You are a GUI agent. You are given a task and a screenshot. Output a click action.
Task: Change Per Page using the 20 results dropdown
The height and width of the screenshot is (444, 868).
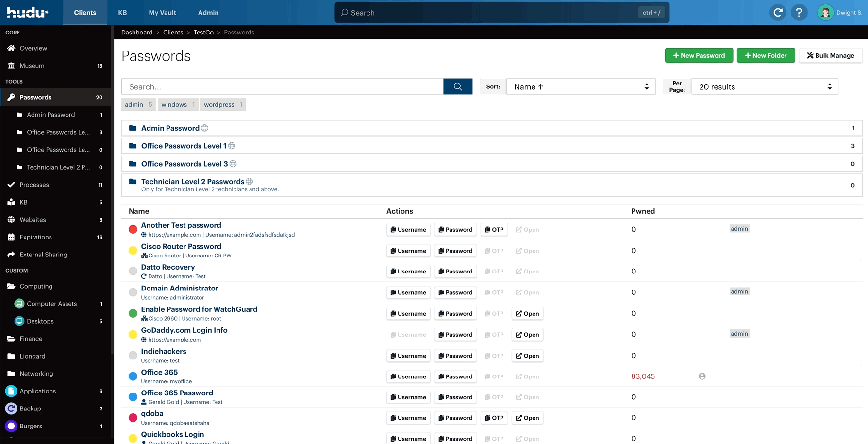[764, 86]
